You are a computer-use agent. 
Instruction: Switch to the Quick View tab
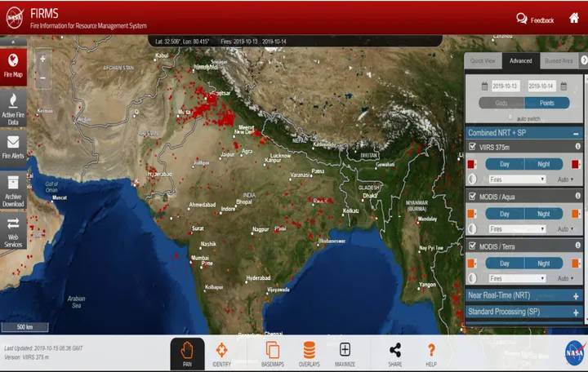(483, 60)
